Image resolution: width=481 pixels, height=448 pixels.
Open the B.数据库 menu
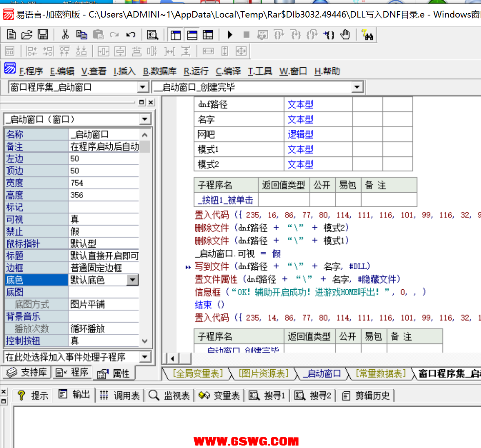click(160, 71)
